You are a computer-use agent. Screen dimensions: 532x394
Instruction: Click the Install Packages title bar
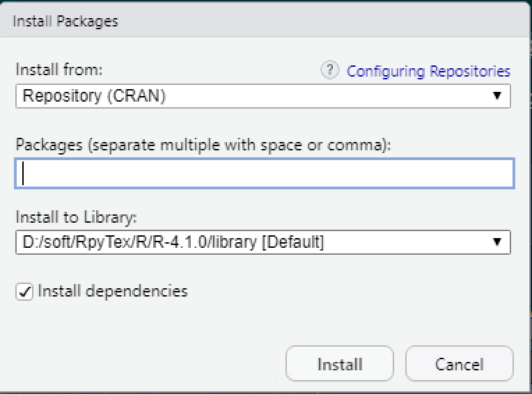coord(265,21)
